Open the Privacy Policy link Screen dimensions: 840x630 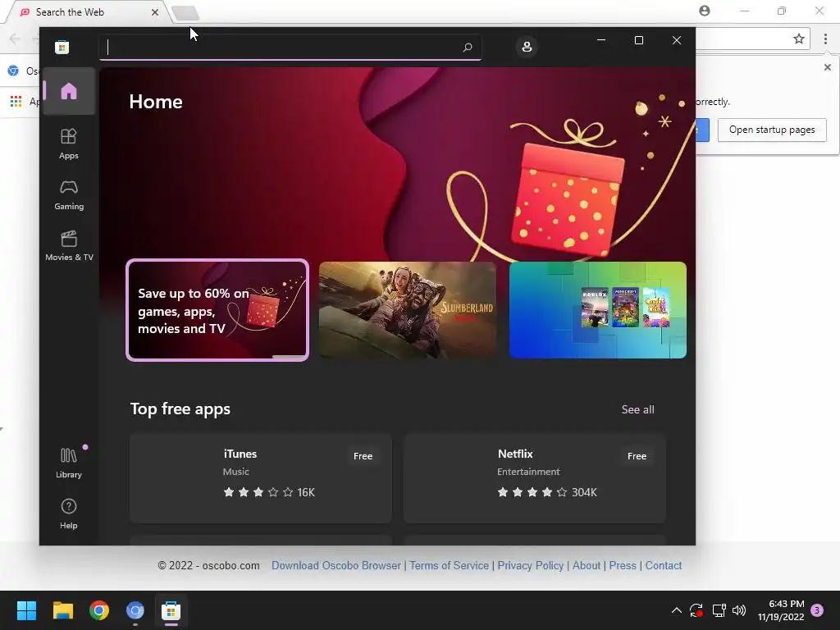531,566
